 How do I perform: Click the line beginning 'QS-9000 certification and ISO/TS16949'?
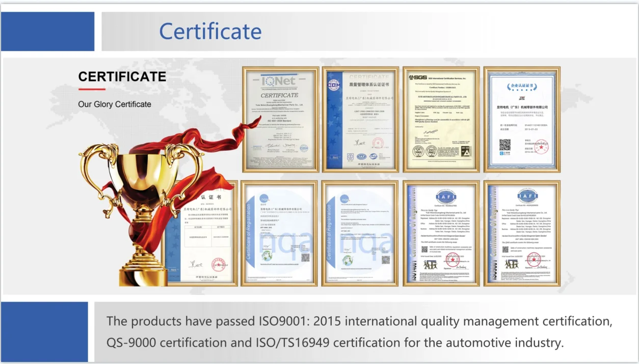tap(335, 343)
